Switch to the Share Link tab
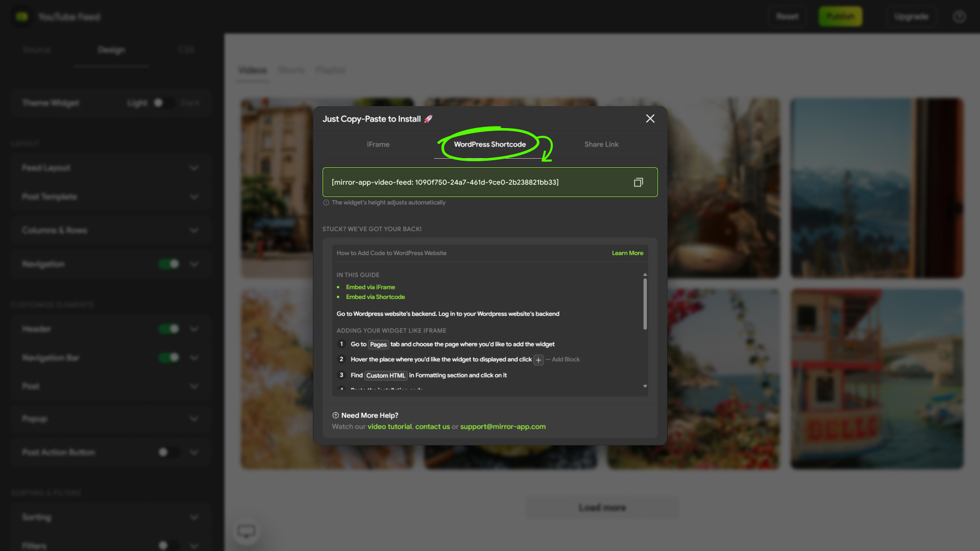This screenshot has height=551, width=980. [x=601, y=144]
